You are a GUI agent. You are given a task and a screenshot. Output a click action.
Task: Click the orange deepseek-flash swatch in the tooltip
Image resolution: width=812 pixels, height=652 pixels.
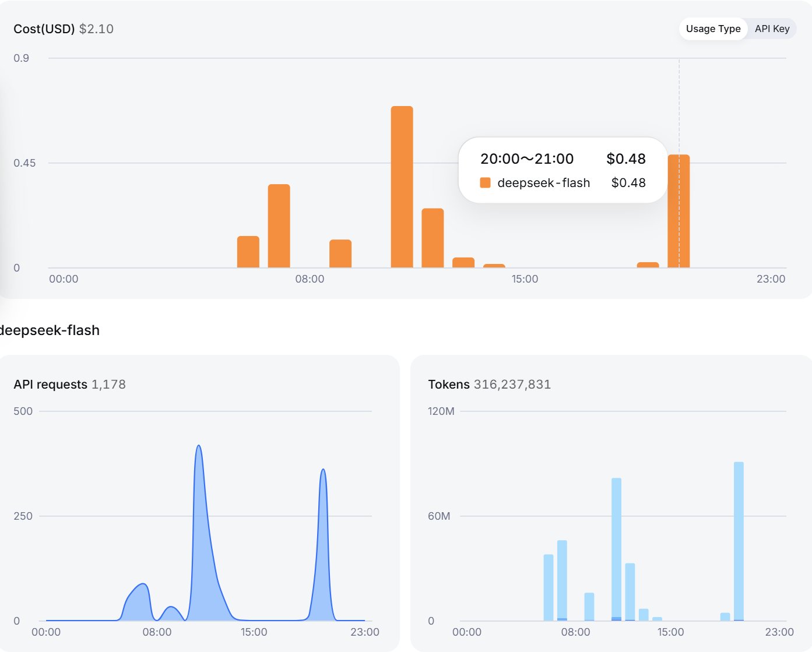[x=485, y=183]
